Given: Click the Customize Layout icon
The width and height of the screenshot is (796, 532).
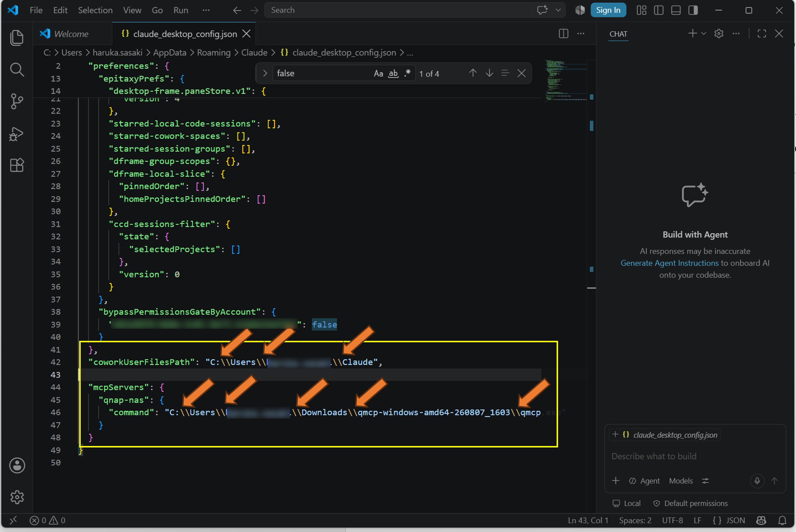Looking at the screenshot, I should click(x=641, y=10).
